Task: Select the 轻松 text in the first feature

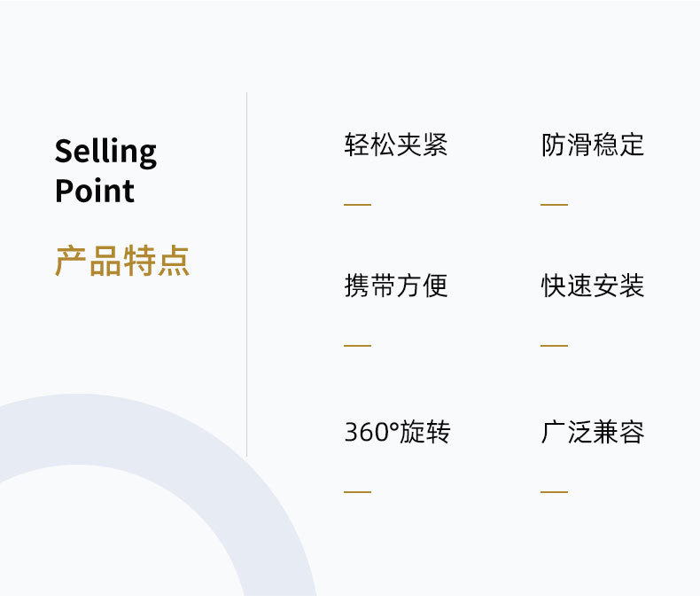Action: [369, 145]
